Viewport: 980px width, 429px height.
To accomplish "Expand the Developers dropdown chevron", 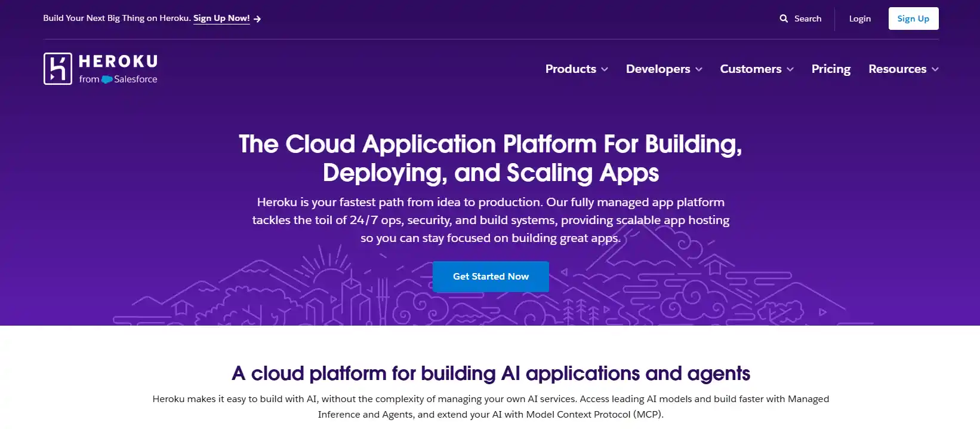I will coord(699,69).
